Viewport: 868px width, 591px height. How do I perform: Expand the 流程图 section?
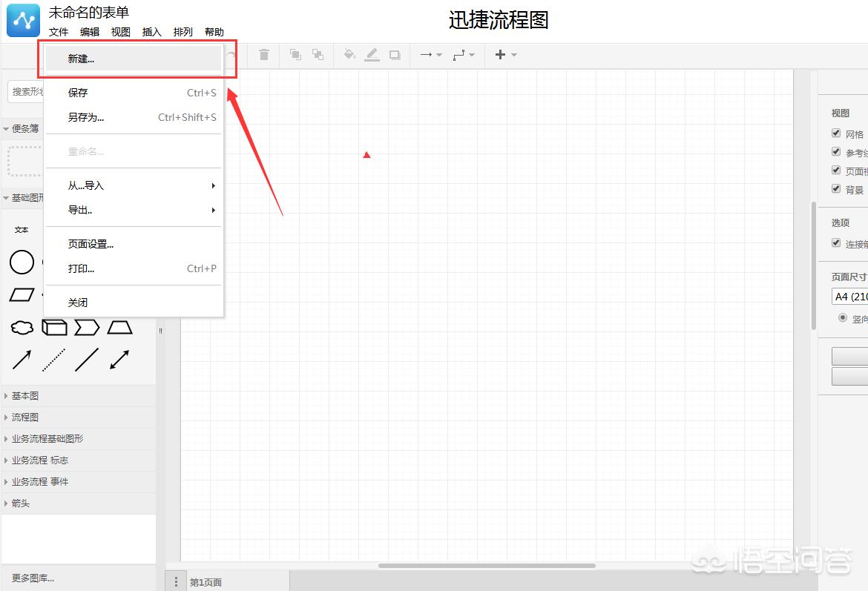[79, 417]
